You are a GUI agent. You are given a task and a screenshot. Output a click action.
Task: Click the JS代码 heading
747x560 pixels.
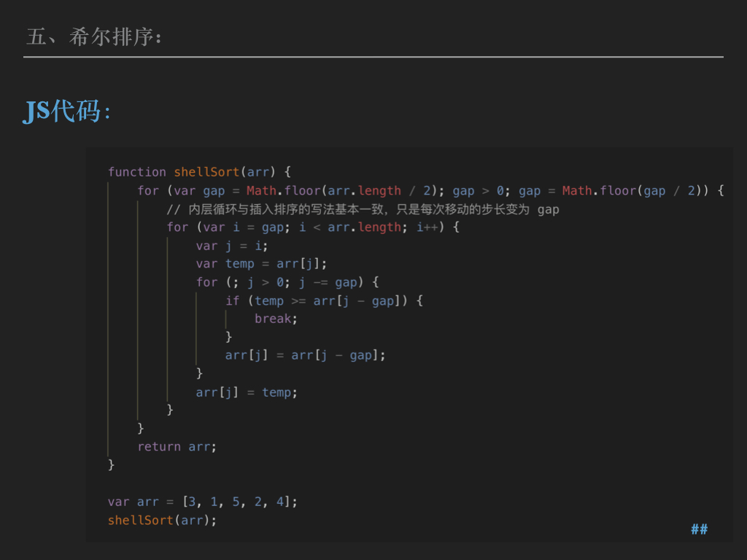(x=67, y=111)
